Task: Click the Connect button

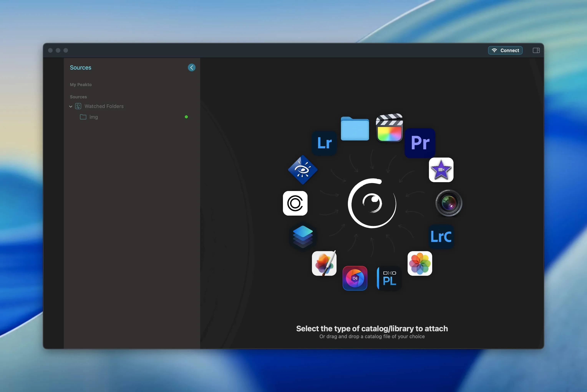Action: (x=505, y=51)
